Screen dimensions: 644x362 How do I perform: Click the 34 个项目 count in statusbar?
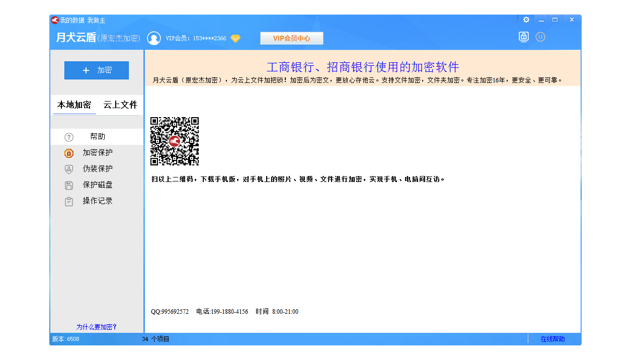155,339
